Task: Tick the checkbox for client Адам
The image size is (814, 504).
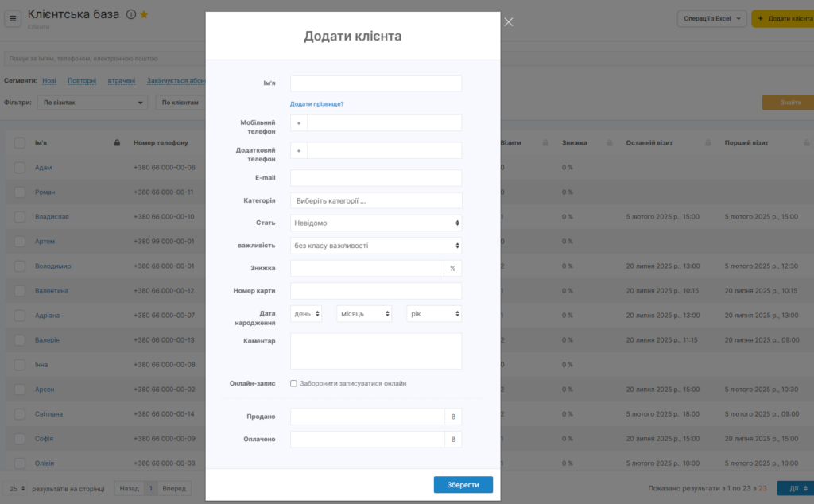Action: 20,168
